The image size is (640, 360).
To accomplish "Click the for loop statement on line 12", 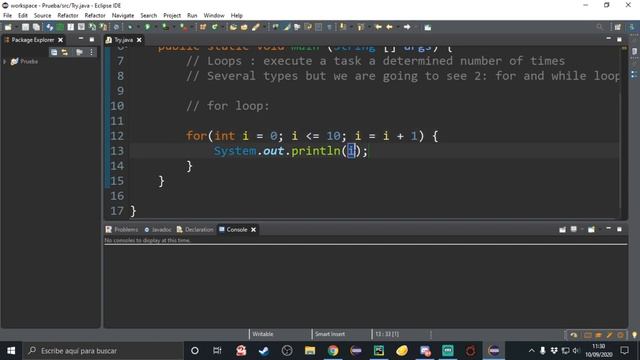I will coord(312,136).
